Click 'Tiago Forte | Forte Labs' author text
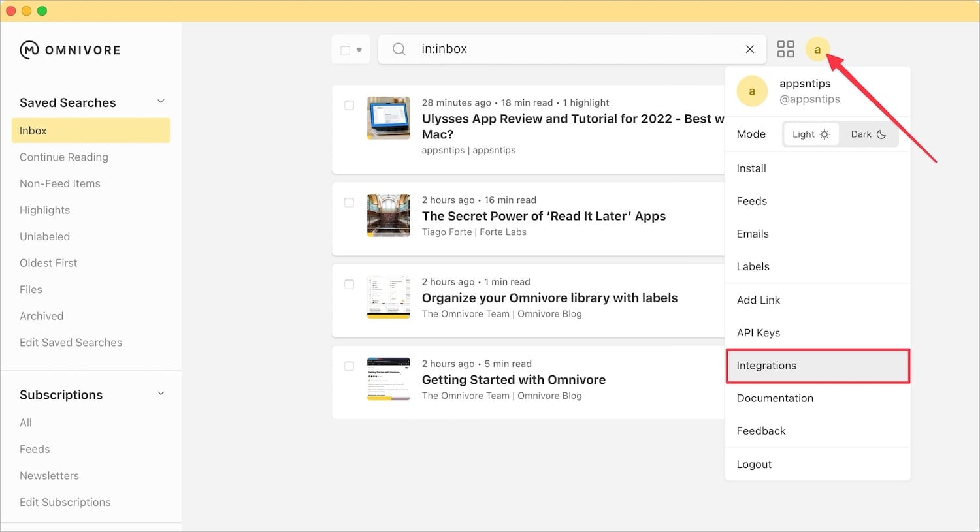980x532 pixels. coord(474,232)
